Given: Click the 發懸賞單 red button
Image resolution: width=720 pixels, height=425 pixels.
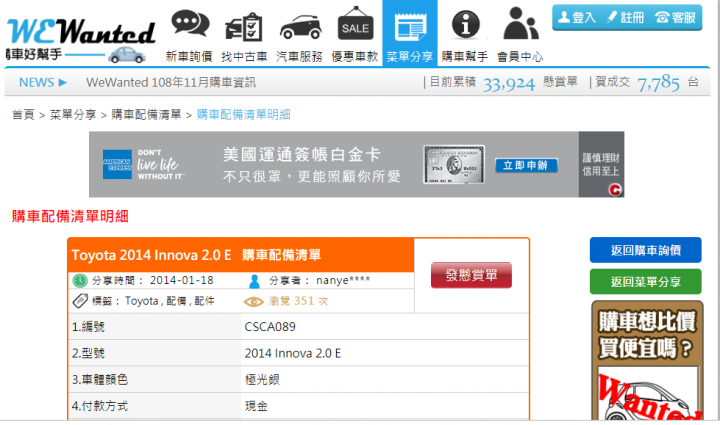Looking at the screenshot, I should click(x=471, y=275).
